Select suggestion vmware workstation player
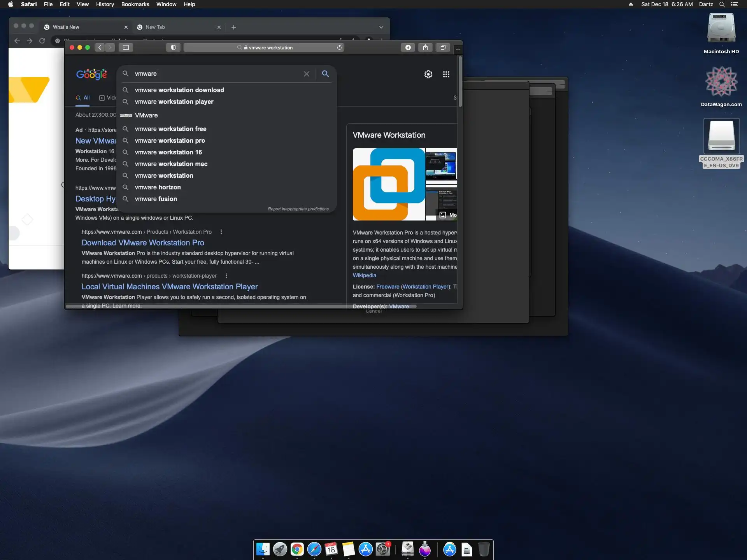747x560 pixels. (x=174, y=101)
